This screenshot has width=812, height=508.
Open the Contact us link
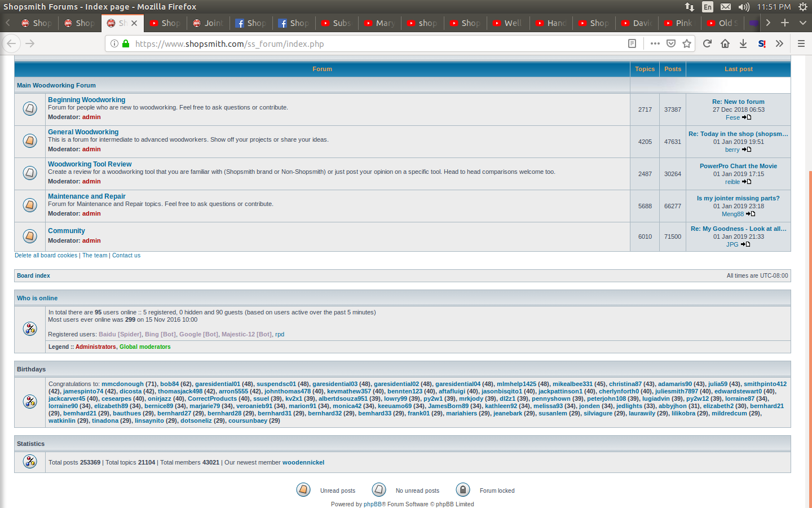pos(126,256)
